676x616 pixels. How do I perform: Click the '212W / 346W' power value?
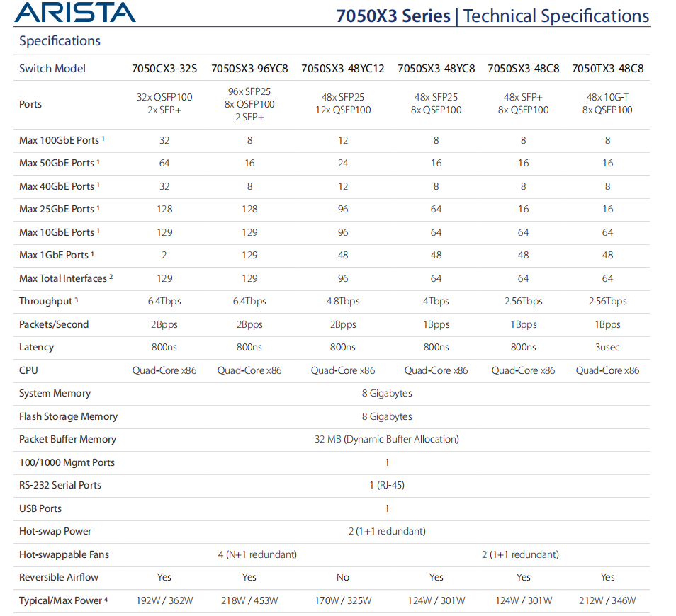tap(607, 601)
